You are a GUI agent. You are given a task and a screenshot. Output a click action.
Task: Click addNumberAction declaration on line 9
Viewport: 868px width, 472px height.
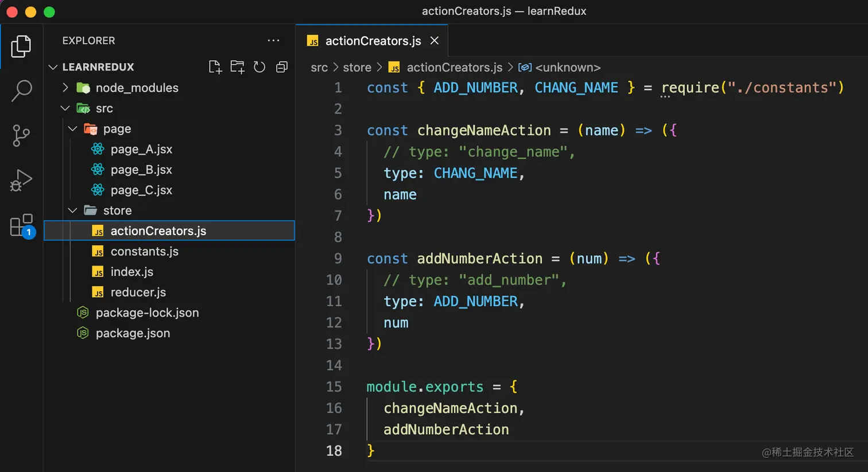pos(480,259)
